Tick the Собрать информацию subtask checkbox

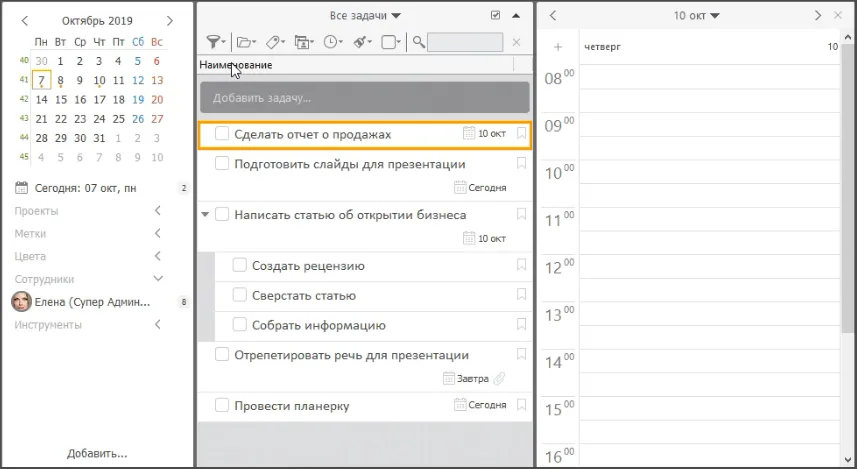240,325
